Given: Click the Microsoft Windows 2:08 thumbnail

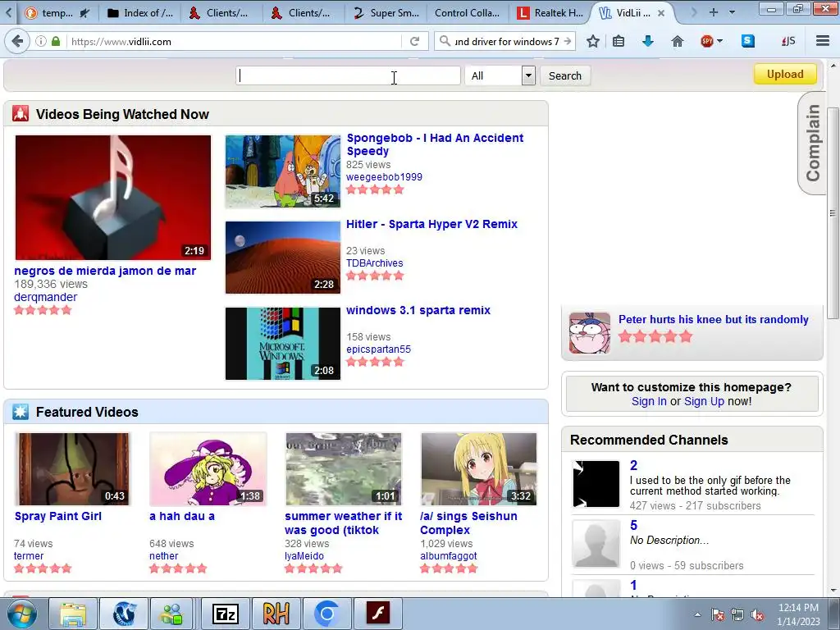Looking at the screenshot, I should [x=283, y=344].
